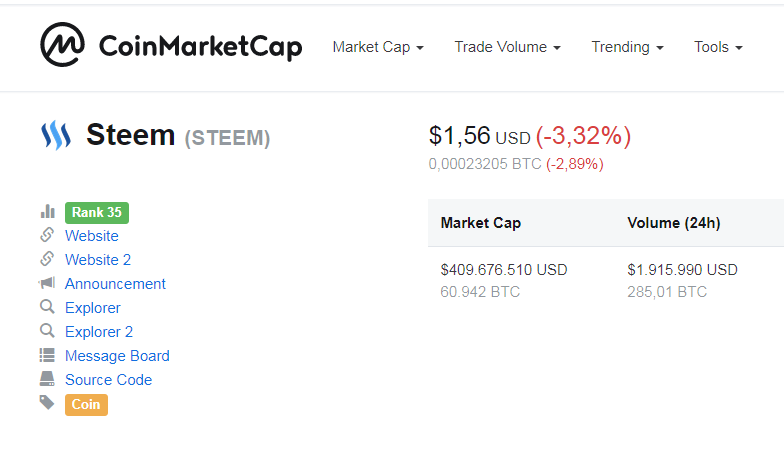Click the tag icon beside Coin badge
784x457 pixels.
(47, 403)
